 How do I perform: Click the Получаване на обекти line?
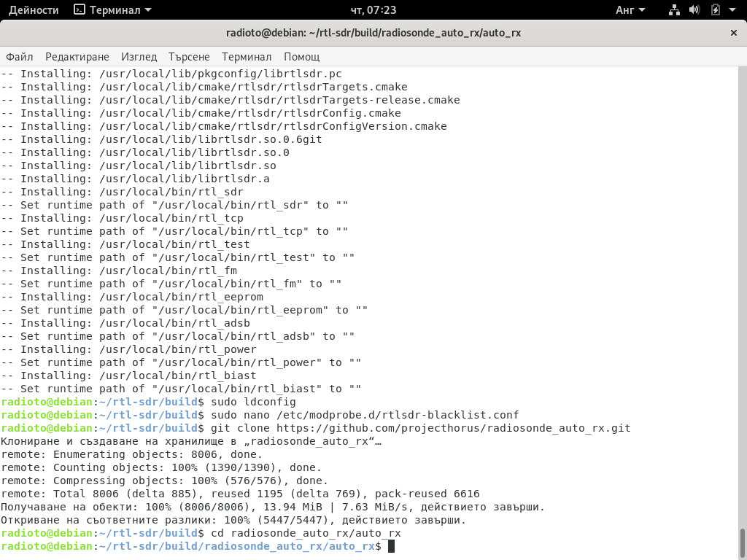coord(273,507)
